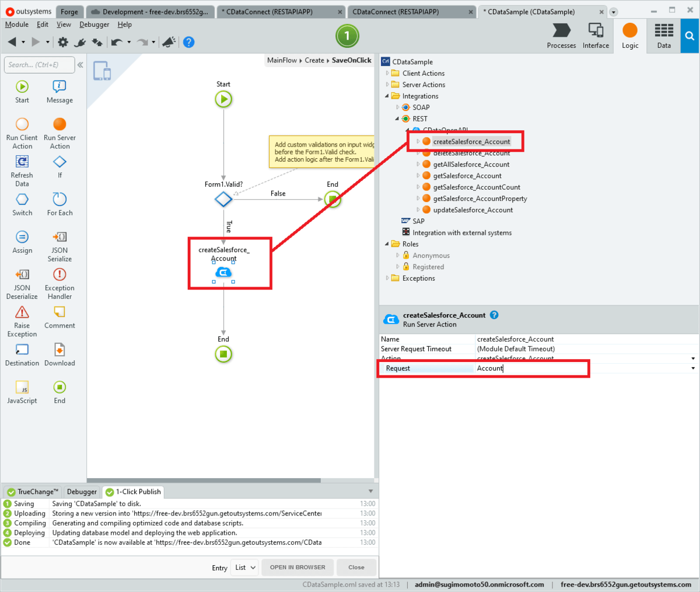Open the Help menu
Screen dimensions: 700x592
coord(124,25)
